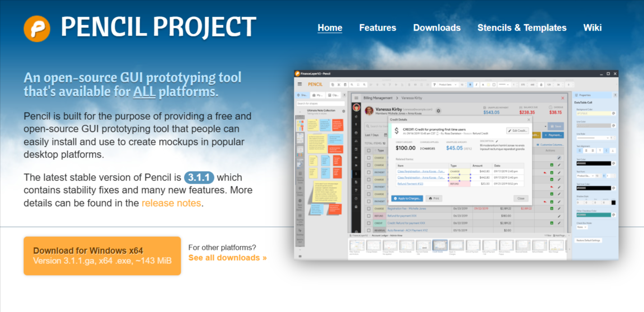Viewport: 644px width, 312px height.
Task: Click Download for Windows x64 button
Action: [x=102, y=256]
